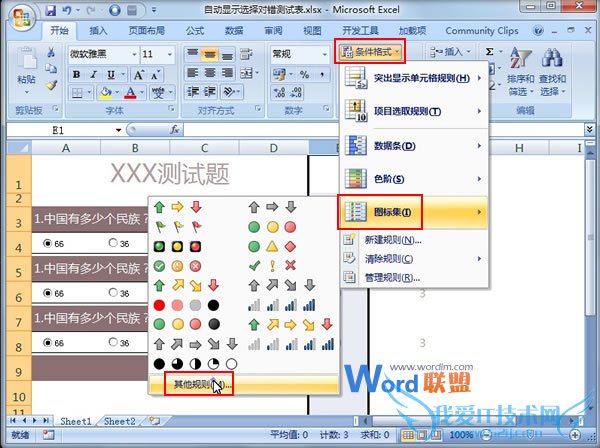
Task: Open Find and Select binoculars (查找和选择)
Action: (x=552, y=72)
